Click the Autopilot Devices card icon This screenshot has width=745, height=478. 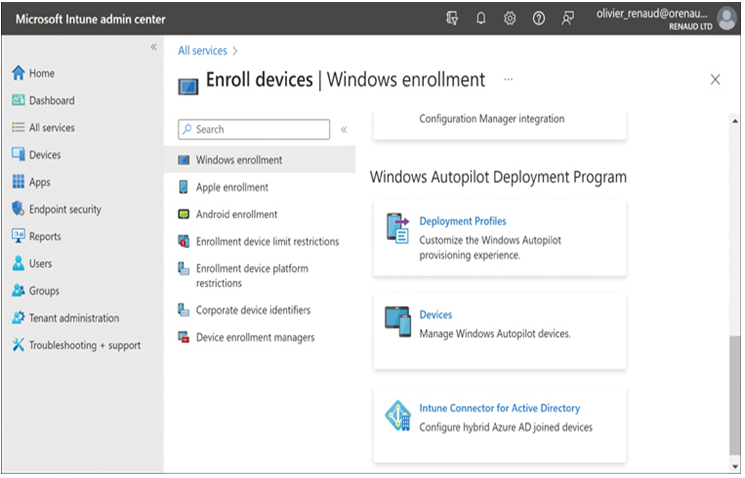pos(399,323)
